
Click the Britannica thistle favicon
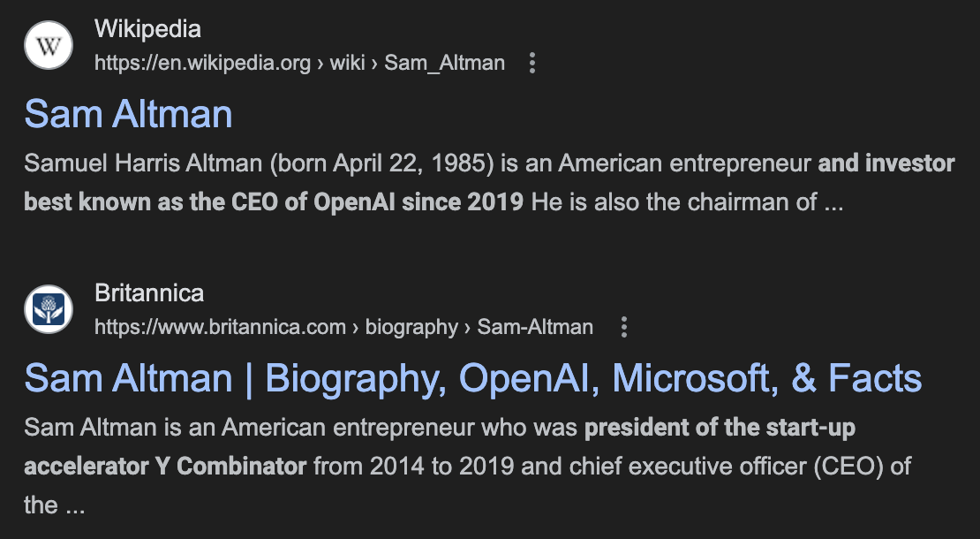(x=49, y=309)
